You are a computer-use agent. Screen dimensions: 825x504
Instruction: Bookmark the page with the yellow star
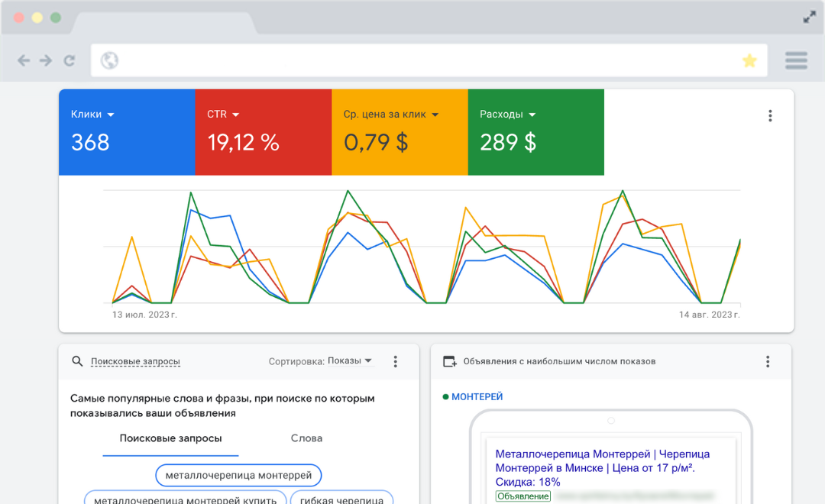(749, 60)
